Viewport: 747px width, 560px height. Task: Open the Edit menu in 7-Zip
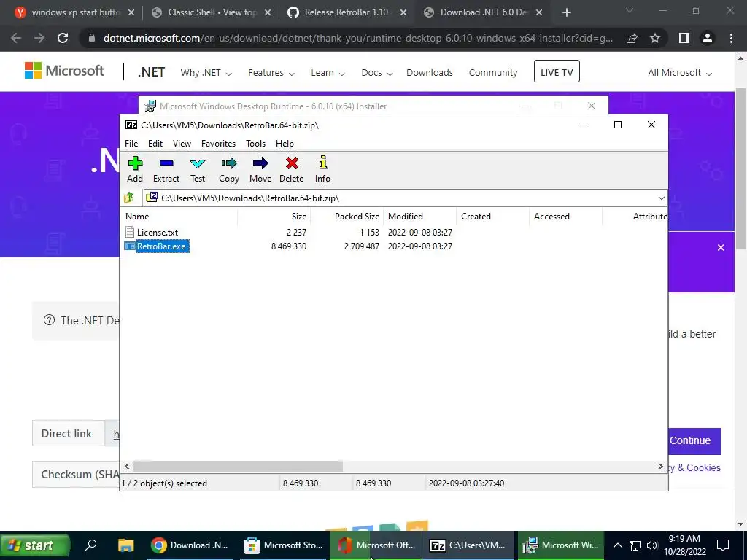[x=155, y=144]
